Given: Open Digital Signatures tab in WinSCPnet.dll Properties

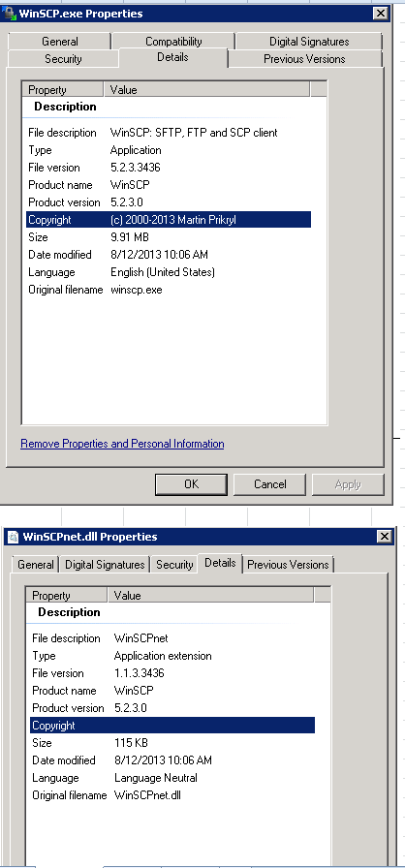Looking at the screenshot, I should pos(105,565).
